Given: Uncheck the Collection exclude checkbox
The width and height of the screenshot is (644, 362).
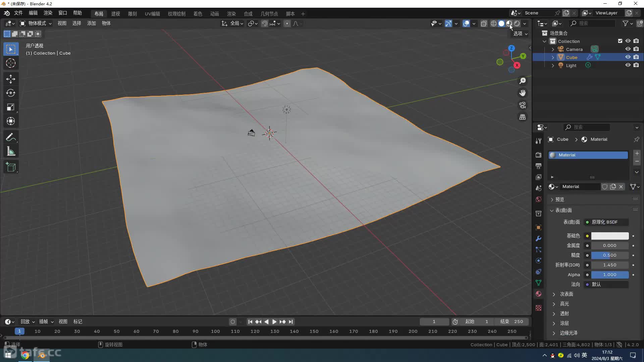Looking at the screenshot, I should coord(620,41).
